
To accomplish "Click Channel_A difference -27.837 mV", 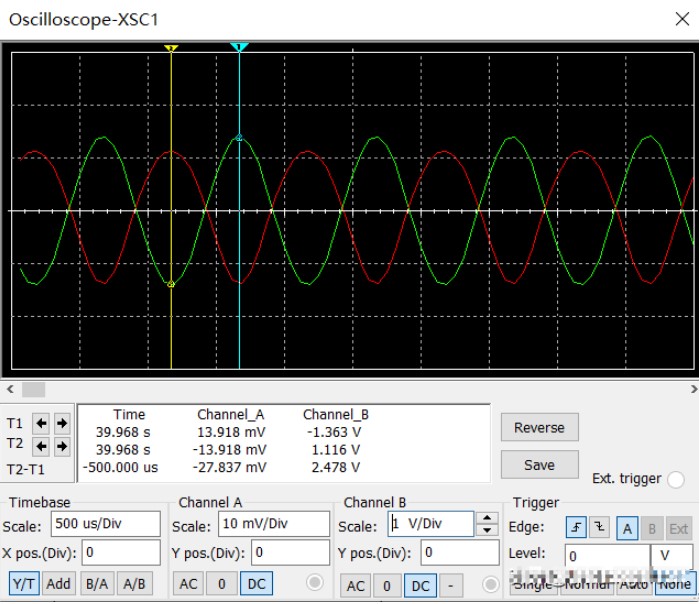I will pyautogui.click(x=229, y=467).
